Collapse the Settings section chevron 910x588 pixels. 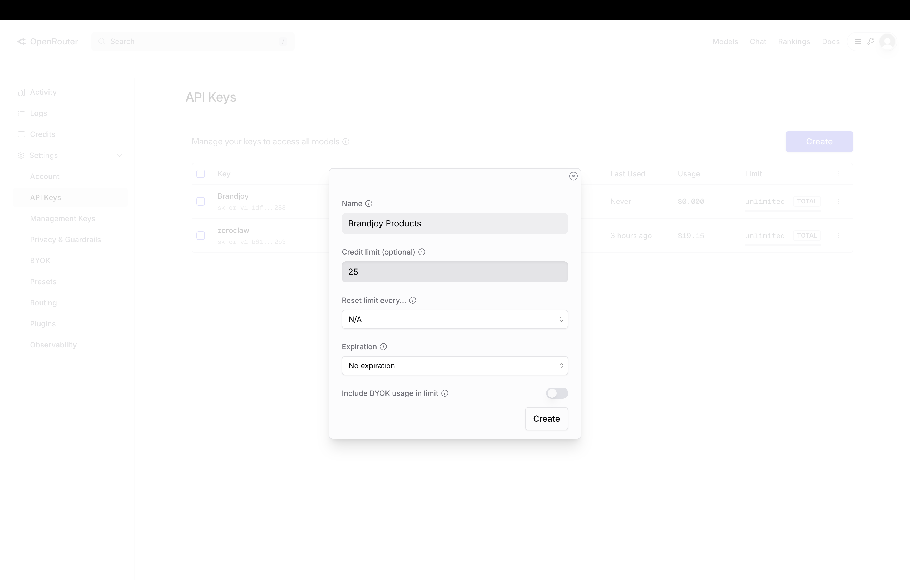pyautogui.click(x=120, y=155)
